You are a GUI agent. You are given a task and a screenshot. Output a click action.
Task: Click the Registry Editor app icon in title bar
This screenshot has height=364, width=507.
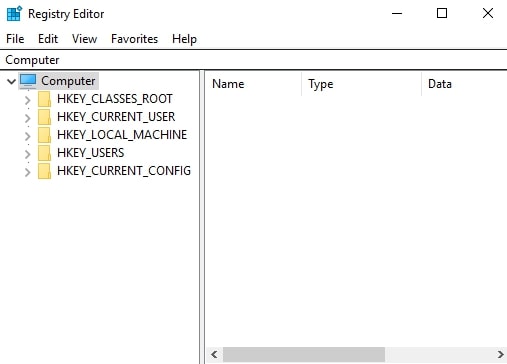pyautogui.click(x=14, y=14)
